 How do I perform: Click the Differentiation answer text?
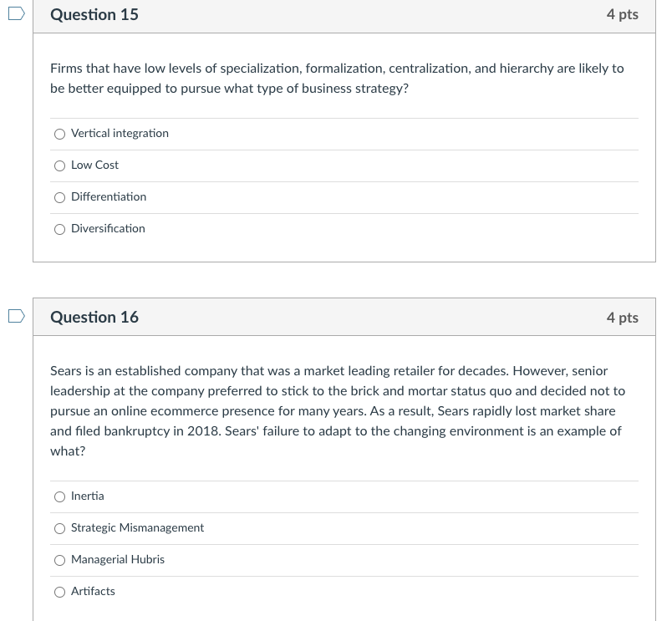(x=109, y=196)
